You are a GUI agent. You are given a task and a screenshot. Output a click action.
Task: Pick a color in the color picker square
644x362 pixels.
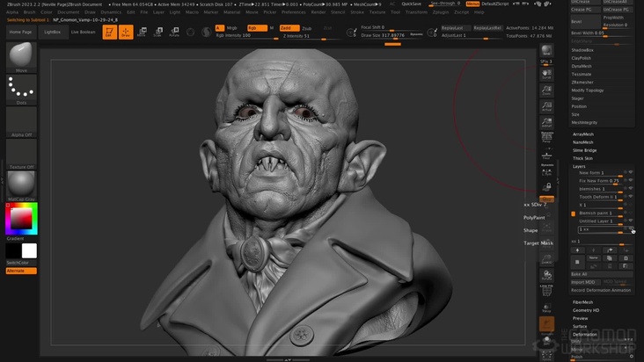21,218
